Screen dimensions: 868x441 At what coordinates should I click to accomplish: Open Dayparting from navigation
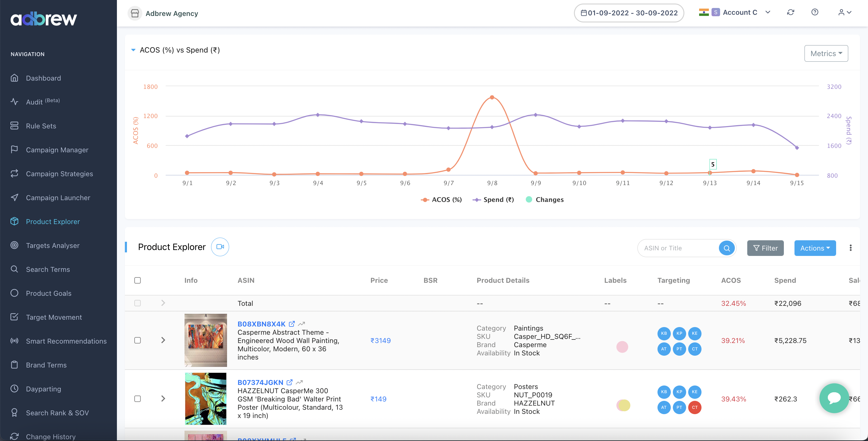(x=43, y=389)
